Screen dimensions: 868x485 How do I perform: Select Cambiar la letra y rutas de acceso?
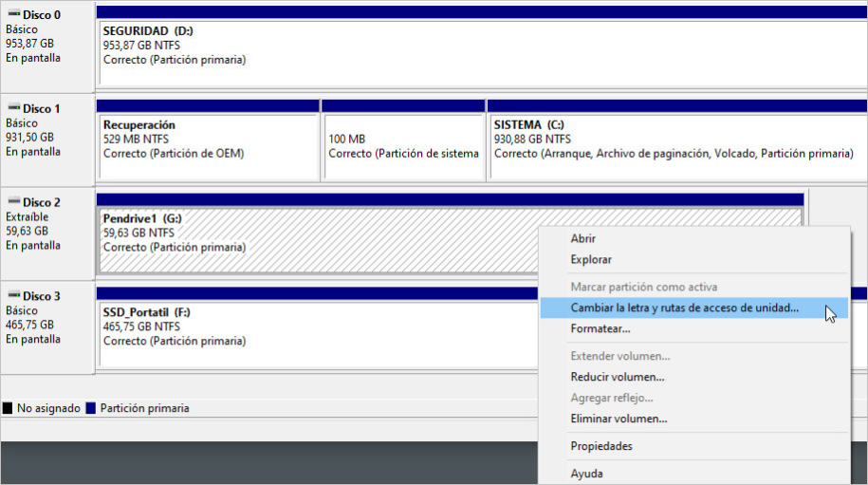(684, 308)
